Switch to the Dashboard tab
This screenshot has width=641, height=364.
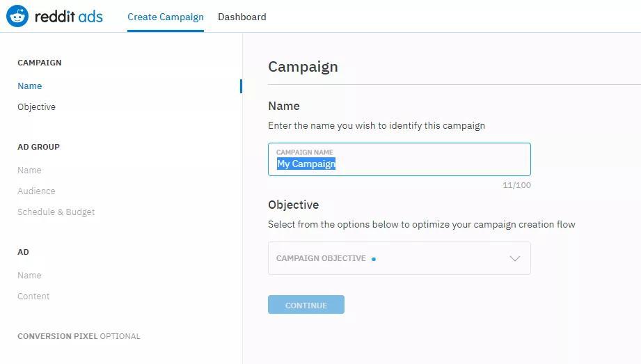click(242, 17)
